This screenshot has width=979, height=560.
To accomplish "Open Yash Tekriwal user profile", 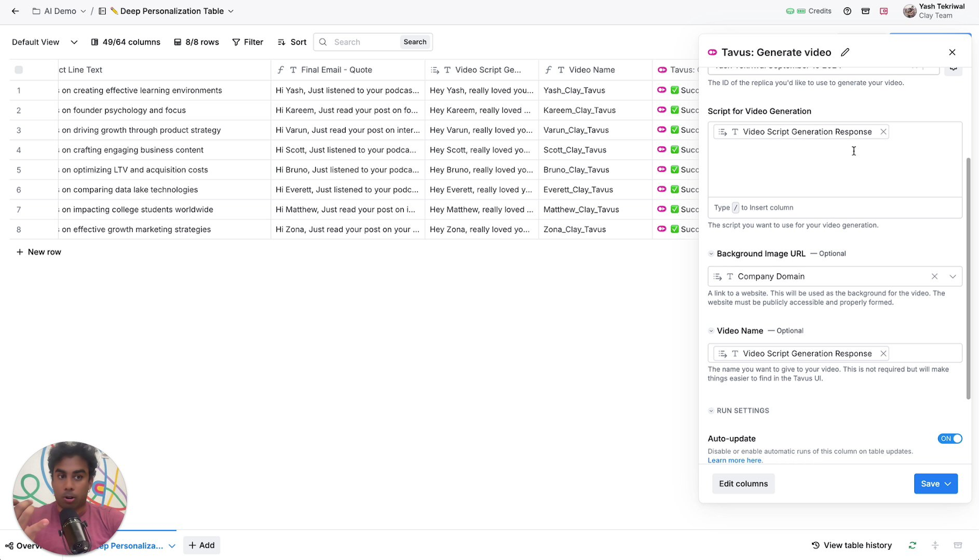I will [x=934, y=11].
